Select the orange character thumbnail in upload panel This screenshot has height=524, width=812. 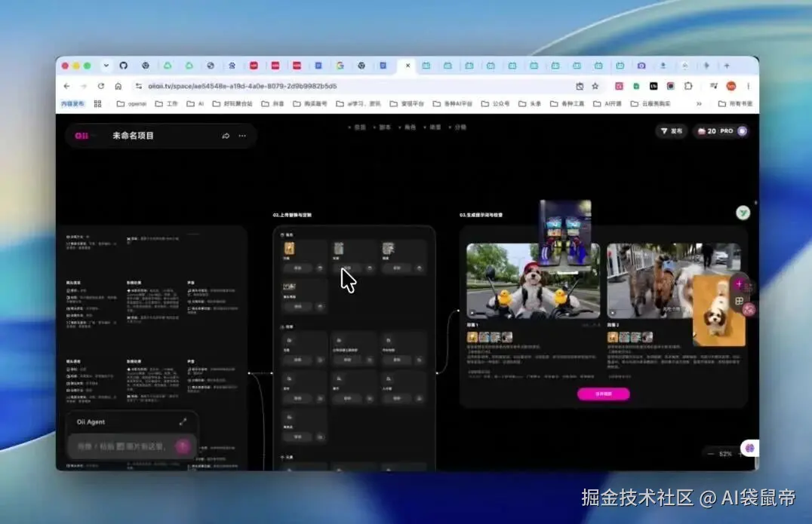289,248
